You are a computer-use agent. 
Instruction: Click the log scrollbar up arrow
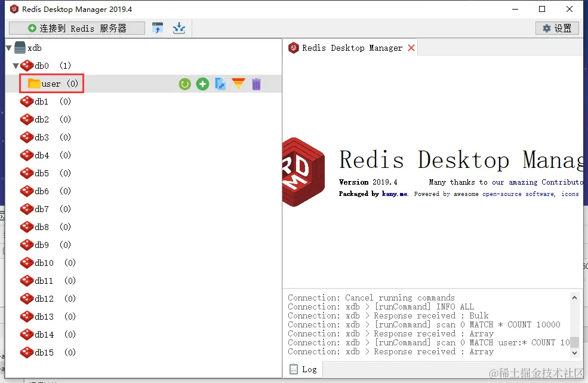(574, 298)
